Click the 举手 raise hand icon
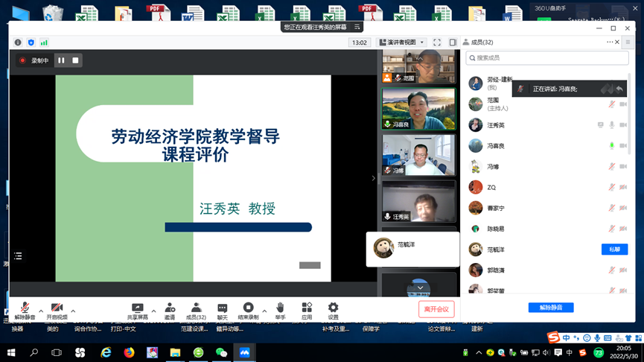This screenshot has height=362, width=644. pyautogui.click(x=280, y=308)
